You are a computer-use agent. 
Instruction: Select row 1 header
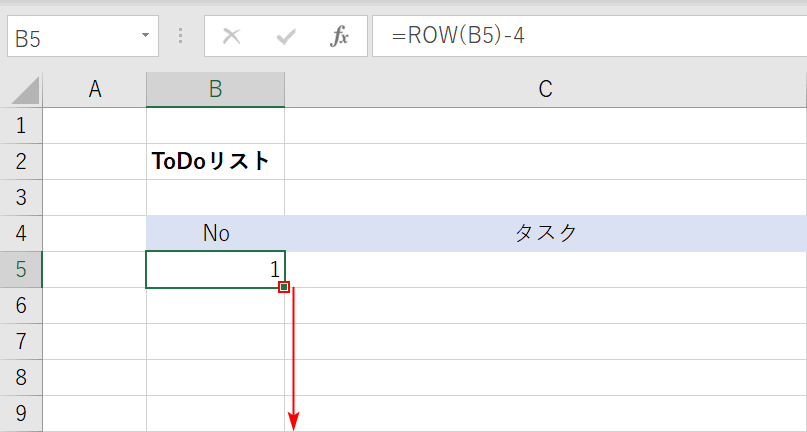[22, 125]
